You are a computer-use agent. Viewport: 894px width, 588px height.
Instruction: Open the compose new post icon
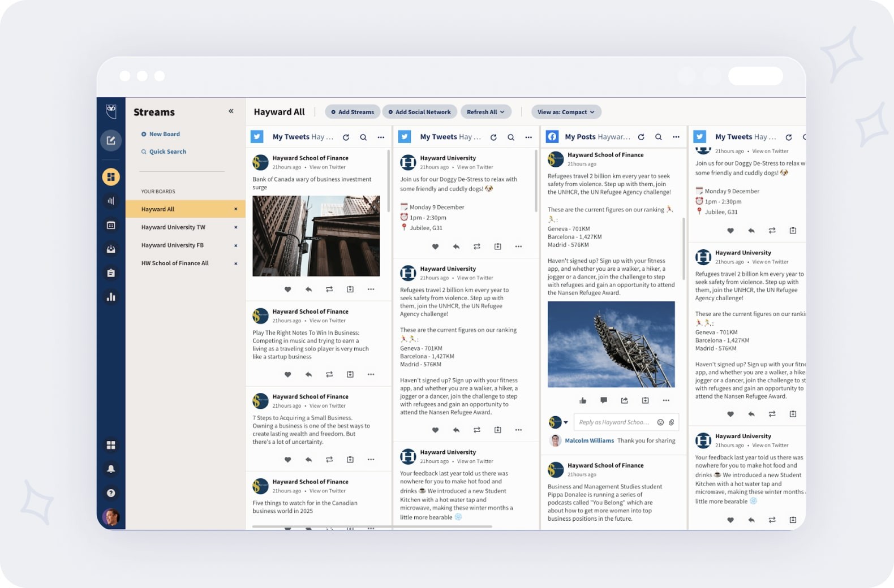pos(111,140)
